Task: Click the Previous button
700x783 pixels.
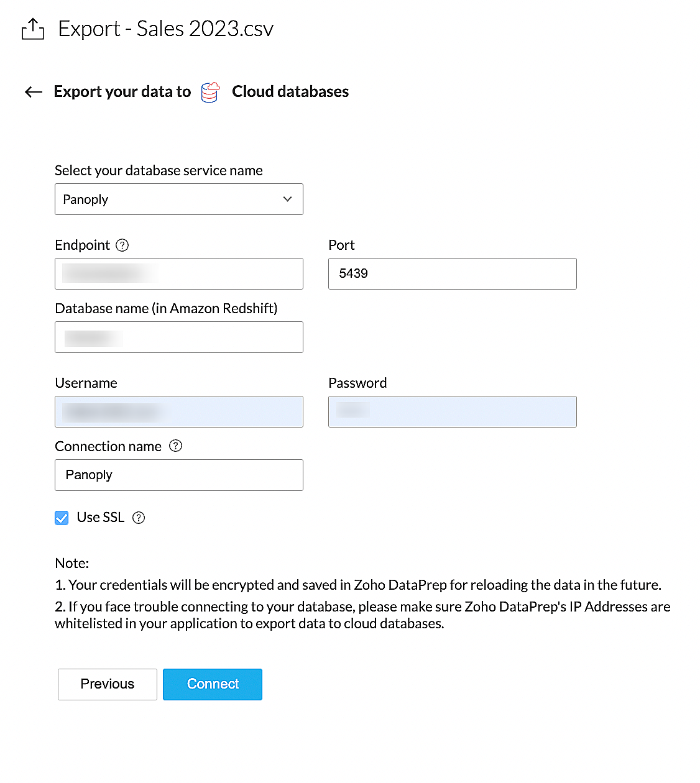Action: [107, 684]
